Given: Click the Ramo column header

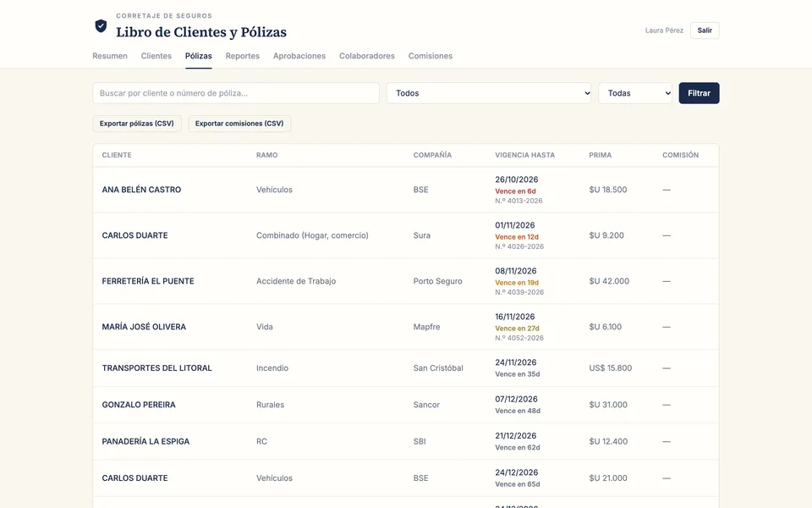Looking at the screenshot, I should tap(266, 155).
